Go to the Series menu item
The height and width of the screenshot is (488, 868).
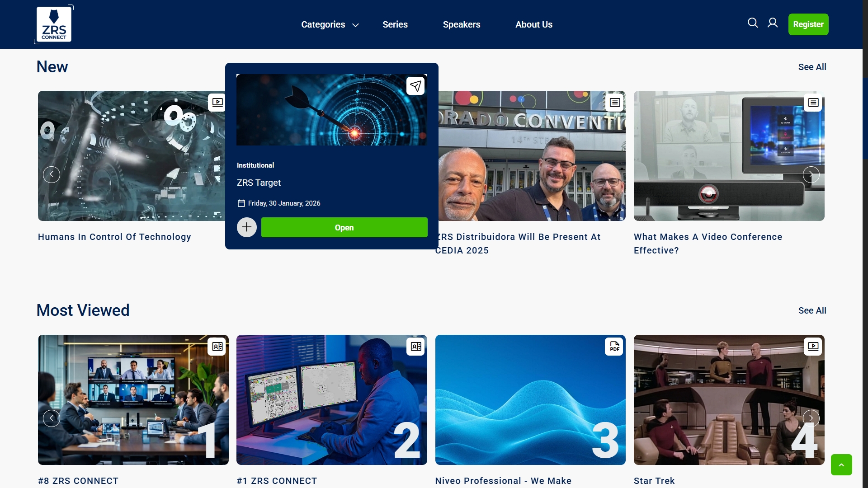click(395, 24)
